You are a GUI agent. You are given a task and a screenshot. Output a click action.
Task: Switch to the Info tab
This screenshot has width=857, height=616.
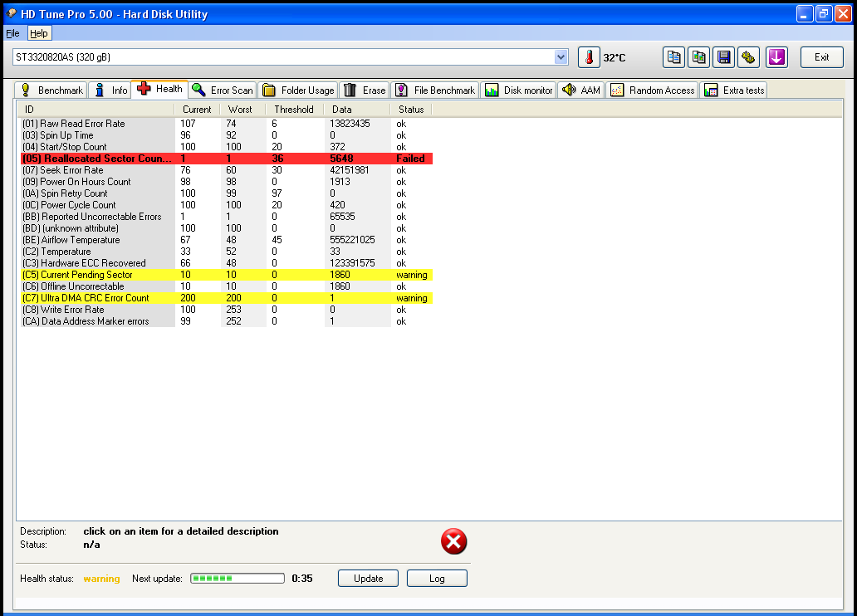tap(111, 90)
